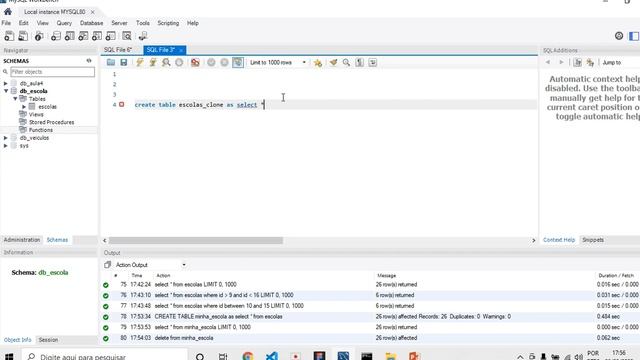Beautify the SQL script with the broom icon
This screenshot has height=360, width=640.
tap(333, 62)
